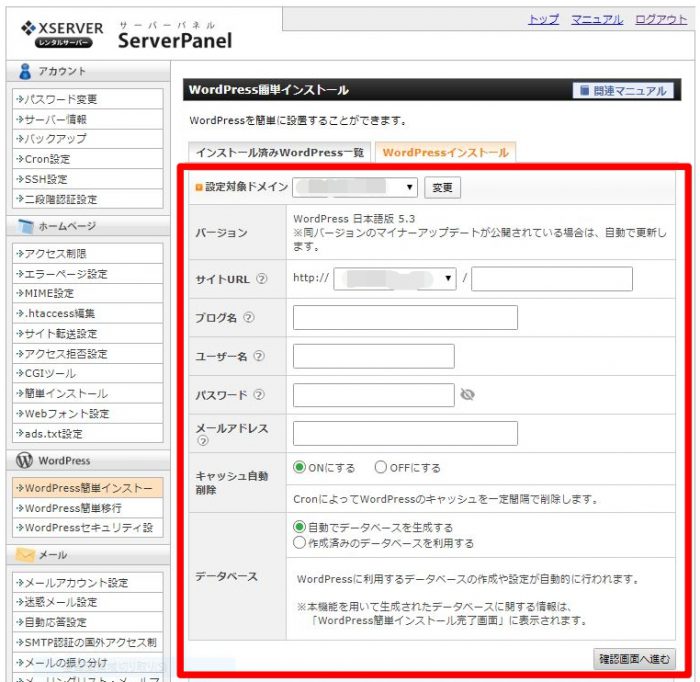This screenshot has height=682, width=700.
Task: Click the help icon beside ユーザー名
Action: [259, 356]
